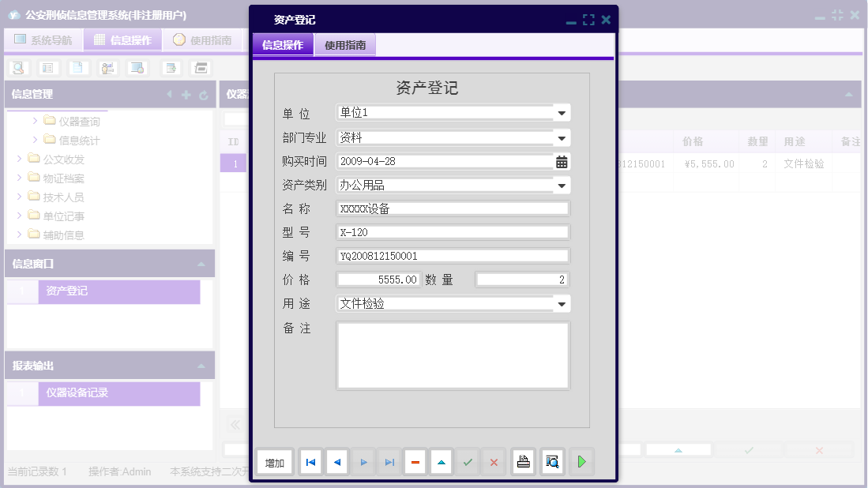
Task: Open the 资产类别 dropdown
Action: point(562,185)
